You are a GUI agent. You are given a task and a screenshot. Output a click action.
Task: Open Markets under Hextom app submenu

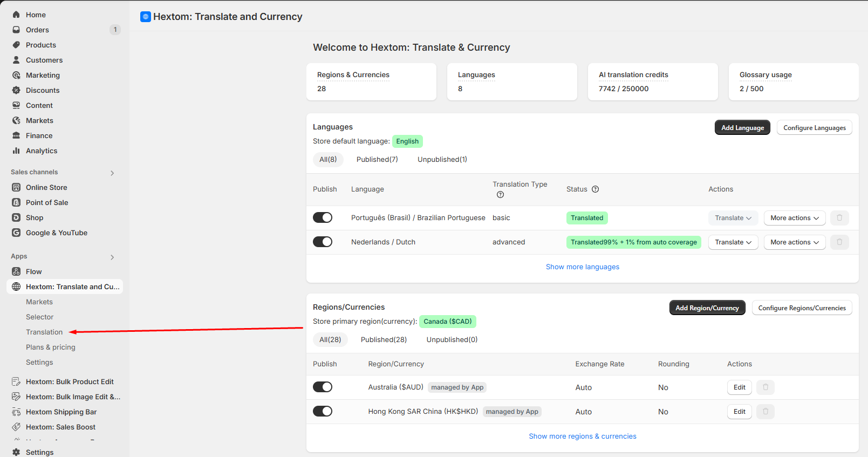39,302
